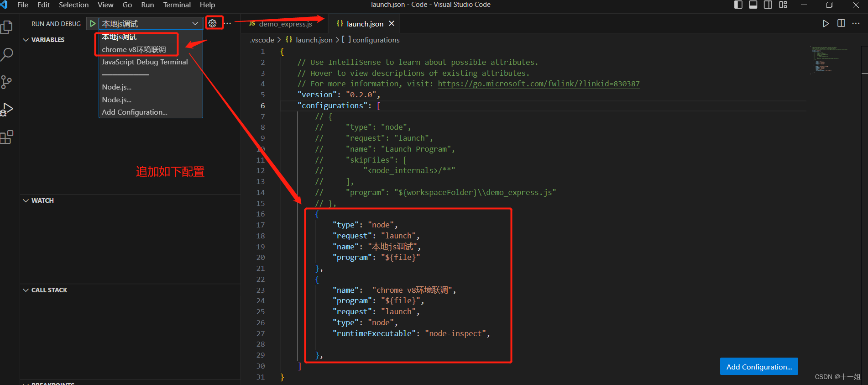Open the Run and Debug view icon

click(7, 110)
